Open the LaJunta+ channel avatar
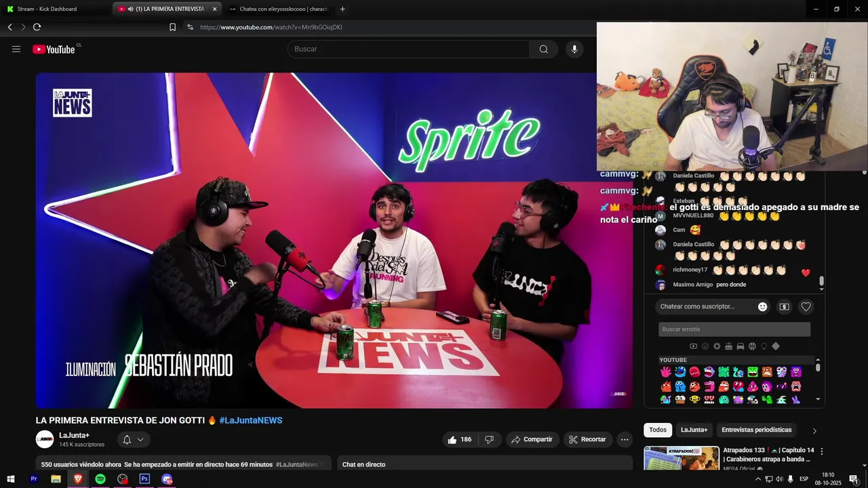Viewport: 868px width, 488px height. pyautogui.click(x=45, y=439)
